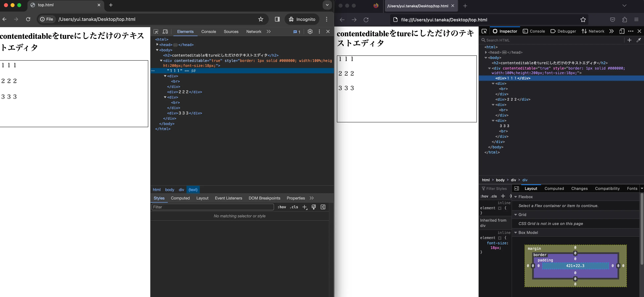Select body in Chrome's breadcrumb bar
This screenshot has height=297, width=644.
tap(169, 190)
